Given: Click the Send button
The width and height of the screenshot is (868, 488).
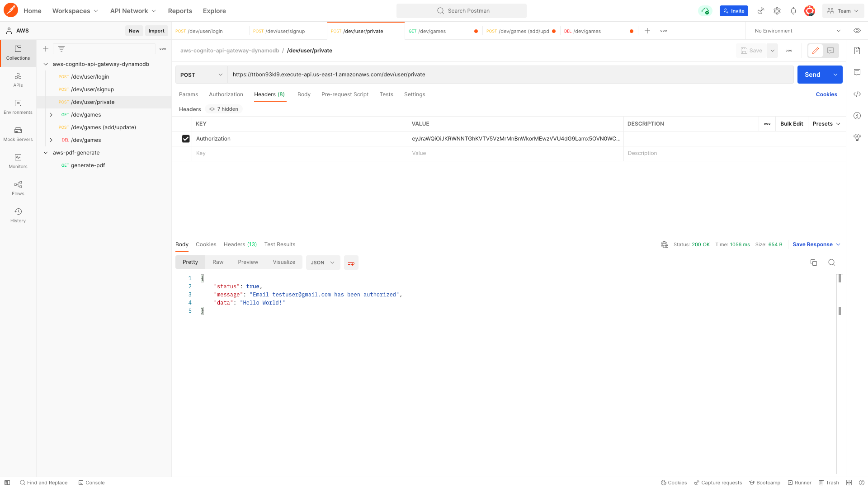Looking at the screenshot, I should [x=812, y=75].
